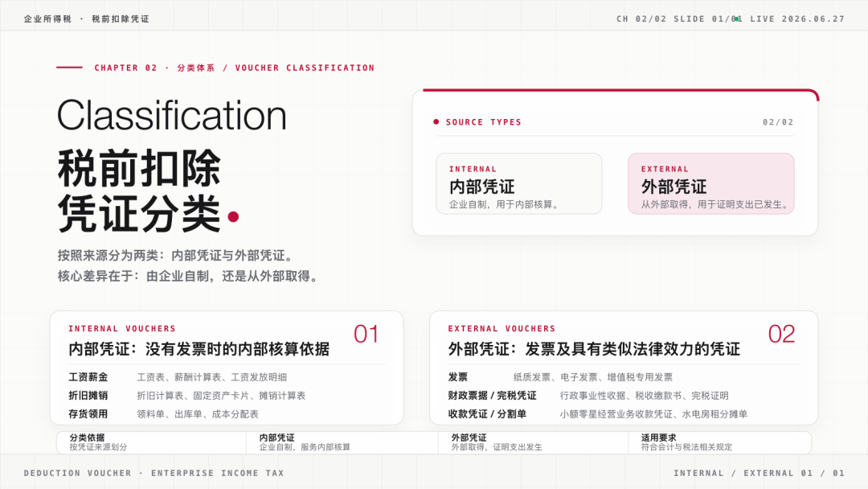The width and height of the screenshot is (868, 489).
Task: Click the 工资薪金 row label
Action: (x=88, y=377)
